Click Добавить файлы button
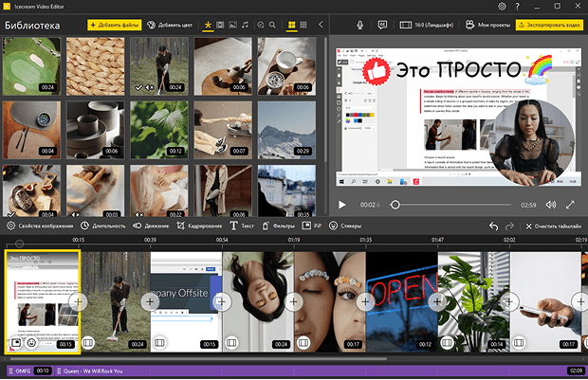Screen dimensions: 588x380 115,25
